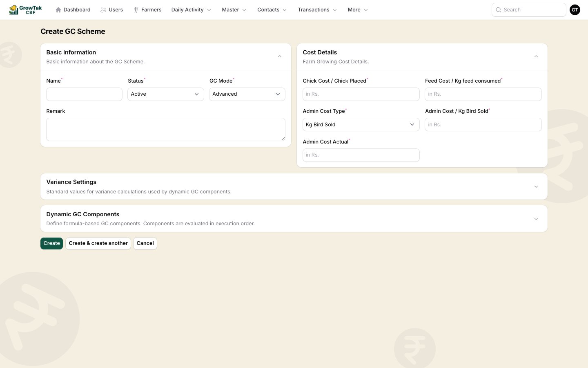Focus the global Search field
The image size is (588, 368).
point(529,10)
